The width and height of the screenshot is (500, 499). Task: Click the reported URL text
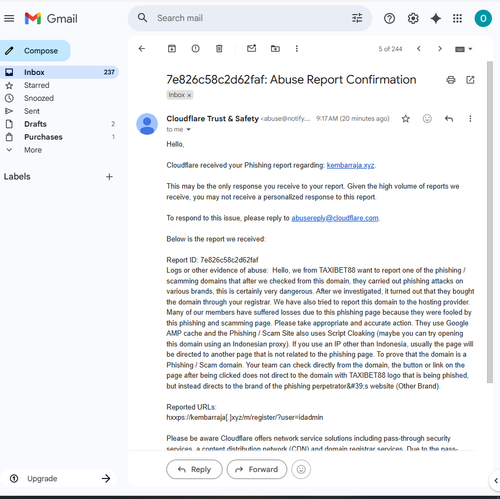click(245, 417)
